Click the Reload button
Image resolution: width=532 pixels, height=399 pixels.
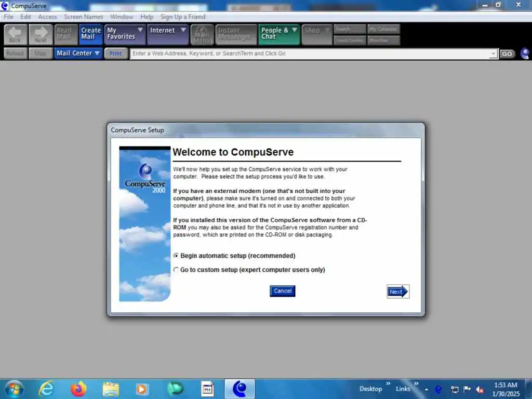[15, 54]
